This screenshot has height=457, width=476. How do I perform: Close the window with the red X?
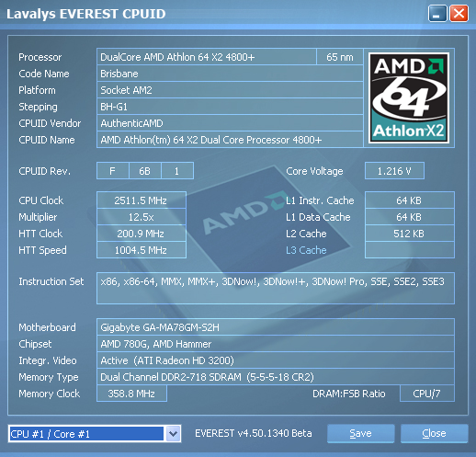pyautogui.click(x=459, y=14)
